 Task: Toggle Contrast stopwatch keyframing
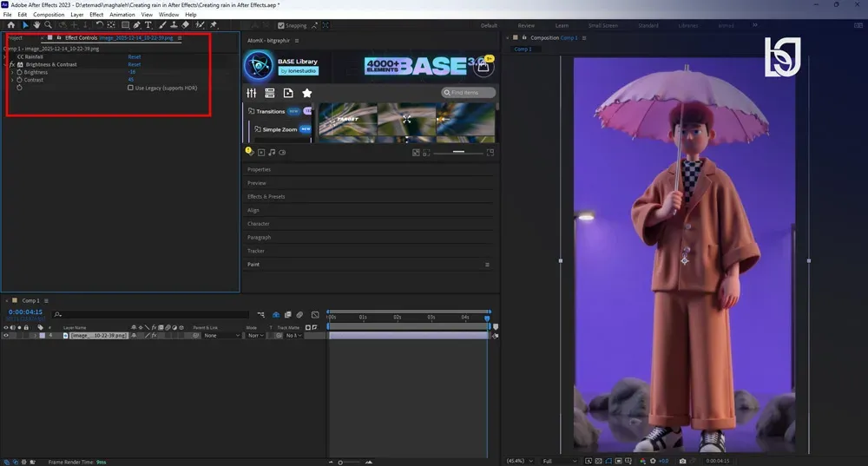(x=19, y=80)
